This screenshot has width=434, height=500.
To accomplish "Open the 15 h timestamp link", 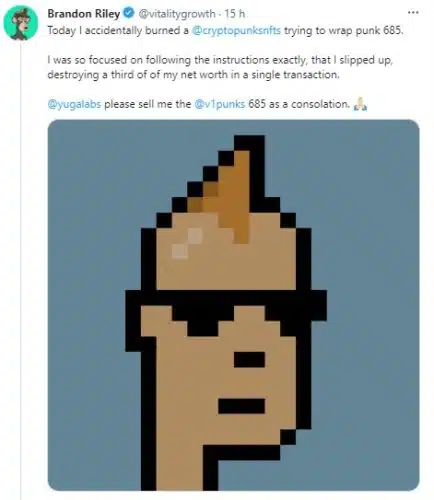I will 235,14.
